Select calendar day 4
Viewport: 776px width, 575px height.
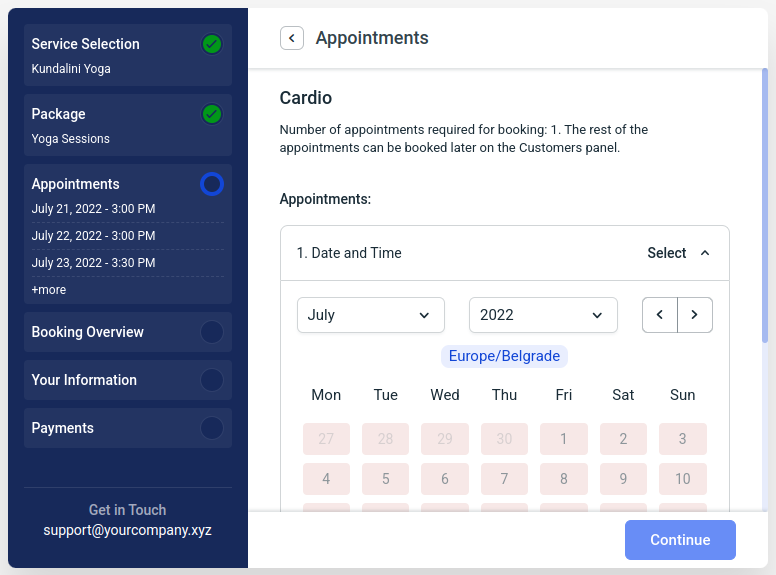pyautogui.click(x=326, y=479)
